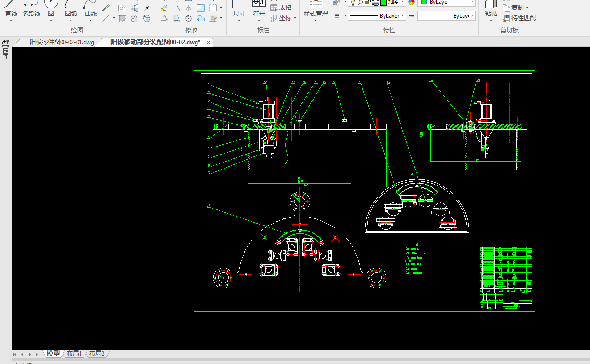This screenshot has width=590, height=364.
Task: Click the hatch fill icon in 绘图 panel
Action: [x=122, y=18]
